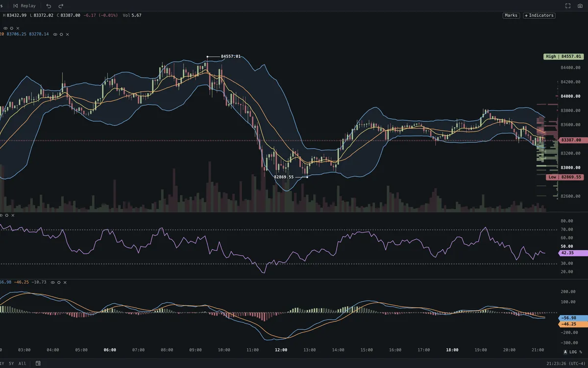Select the All time range

pos(22,363)
